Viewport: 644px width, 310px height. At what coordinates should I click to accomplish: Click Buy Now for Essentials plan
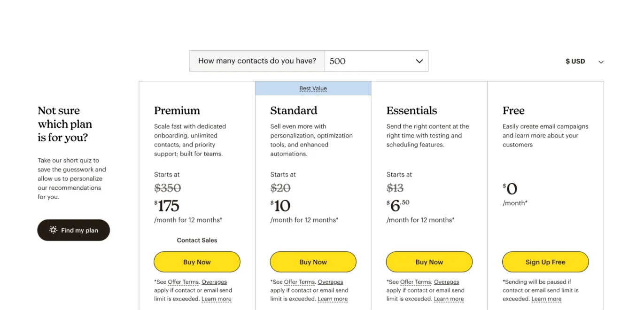429,262
